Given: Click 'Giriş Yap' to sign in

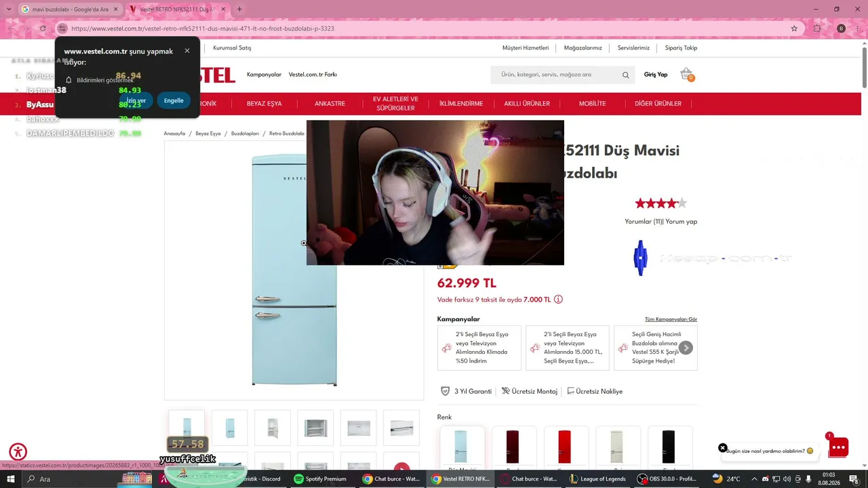Looking at the screenshot, I should tap(656, 75).
